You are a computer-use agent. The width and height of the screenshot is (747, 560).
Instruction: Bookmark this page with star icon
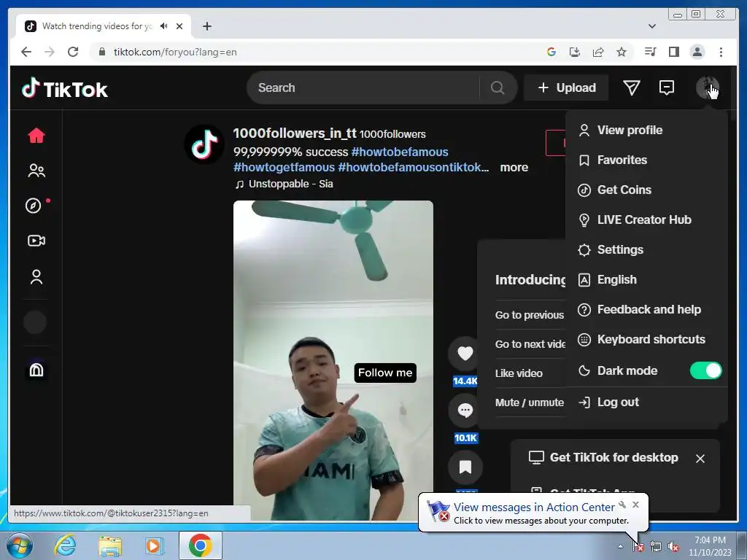tap(622, 52)
